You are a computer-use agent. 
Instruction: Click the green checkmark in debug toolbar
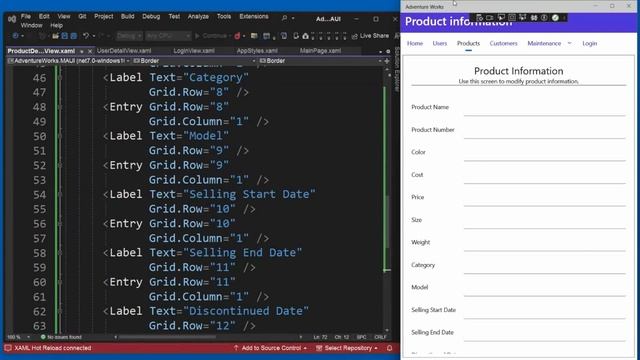[x=555, y=18]
